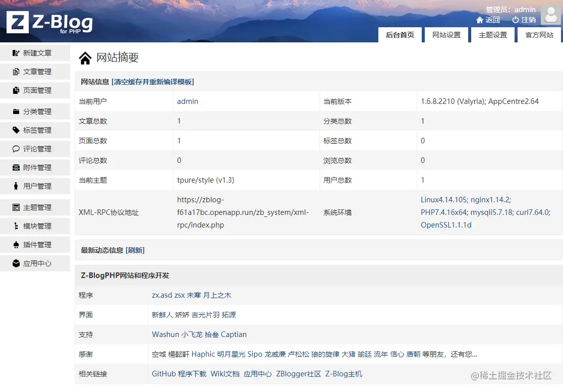The height and width of the screenshot is (392, 563).
Task: Click the attachment icon beside 附件管理
Action: [16, 167]
